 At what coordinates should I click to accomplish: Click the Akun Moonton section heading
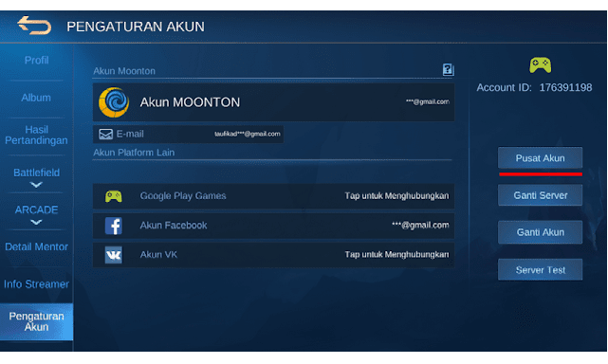coord(124,71)
